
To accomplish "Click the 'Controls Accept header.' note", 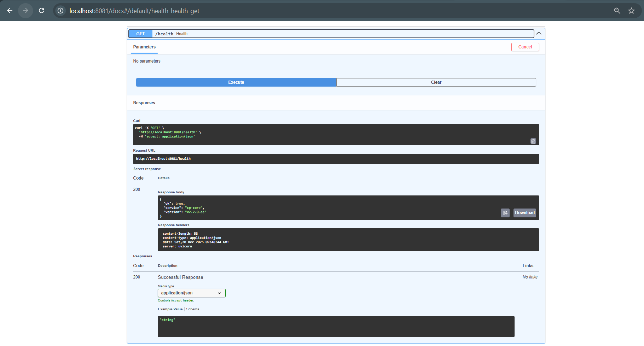I will [176, 300].
